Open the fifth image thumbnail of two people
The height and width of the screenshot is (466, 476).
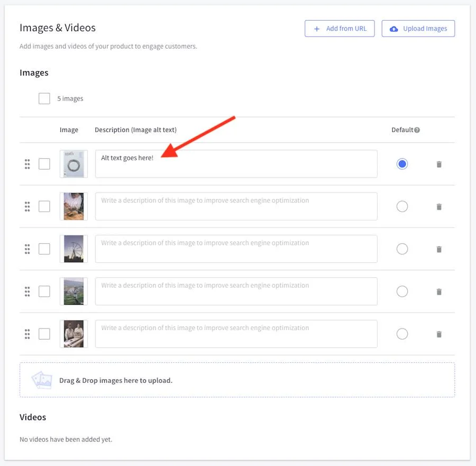pyautogui.click(x=74, y=334)
